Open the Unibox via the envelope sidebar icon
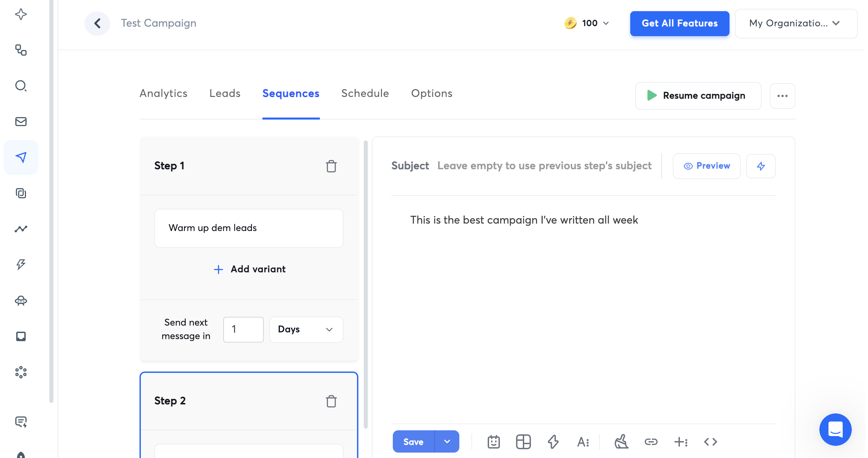Image resolution: width=868 pixels, height=458 pixels. (21, 122)
